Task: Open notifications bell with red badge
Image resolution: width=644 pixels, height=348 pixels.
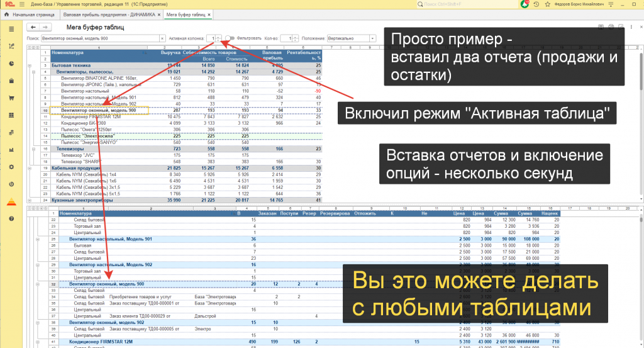Action: [525, 4]
